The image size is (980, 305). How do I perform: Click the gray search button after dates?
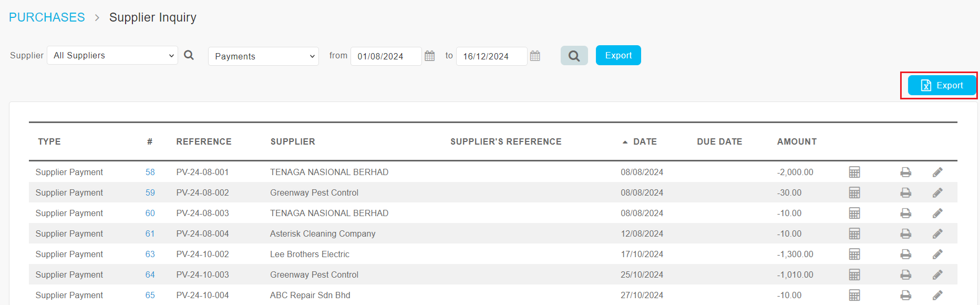tap(574, 56)
